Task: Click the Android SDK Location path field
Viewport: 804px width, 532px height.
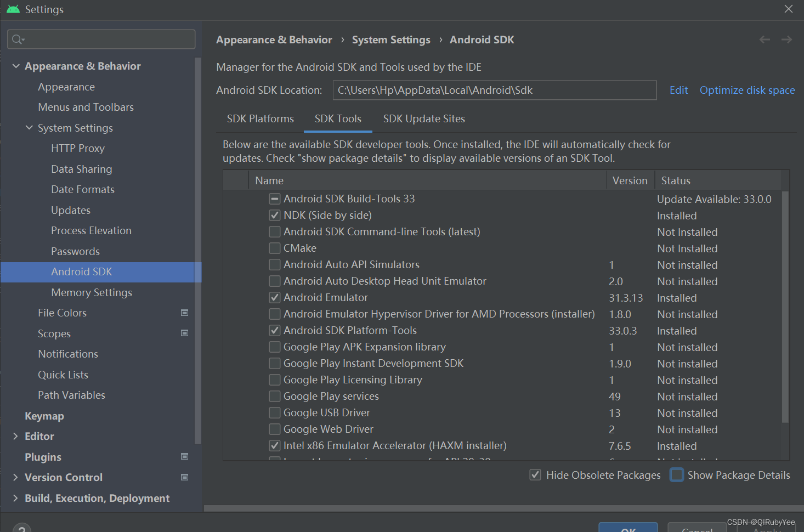Action: coord(495,90)
